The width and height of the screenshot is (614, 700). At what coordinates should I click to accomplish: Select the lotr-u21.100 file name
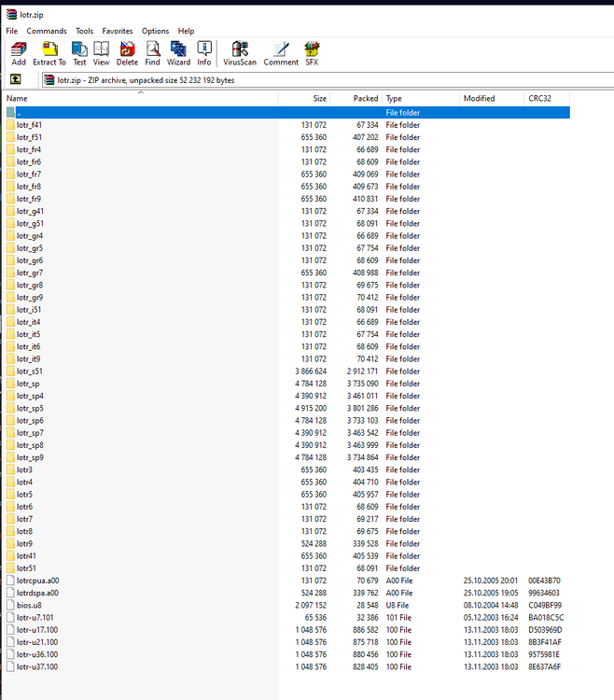[x=37, y=642]
